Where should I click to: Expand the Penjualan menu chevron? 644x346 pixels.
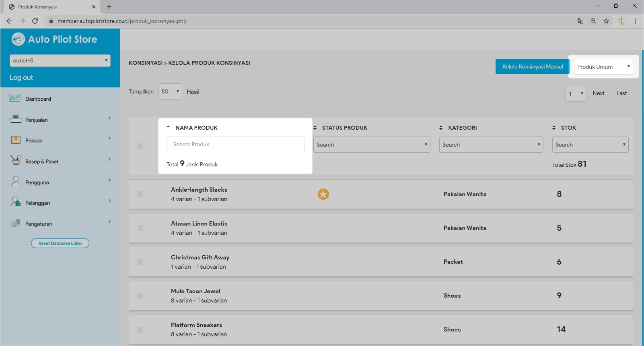109,118
